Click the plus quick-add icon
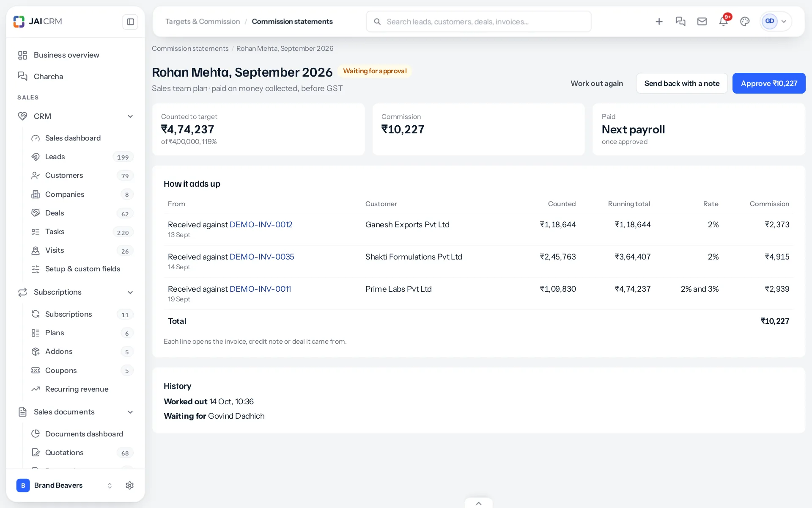Viewport: 812px width, 508px height. point(659,22)
